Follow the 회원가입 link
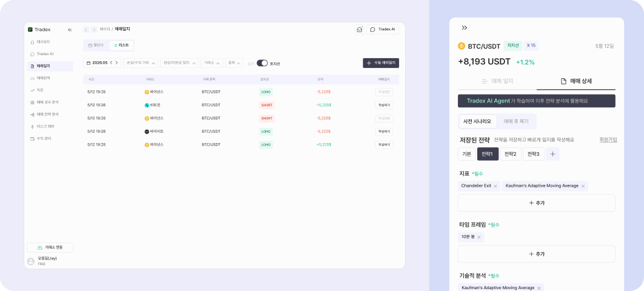This screenshot has height=291, width=644. [x=608, y=140]
